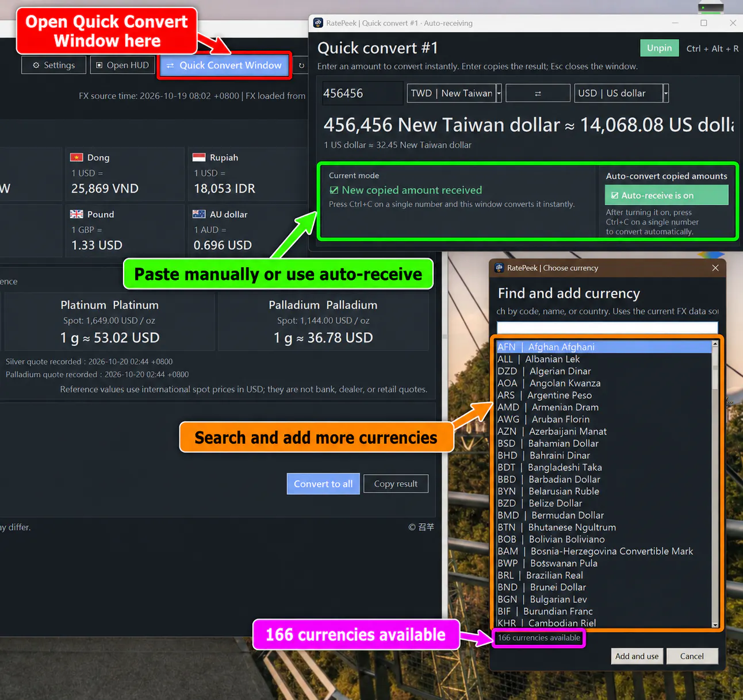Select BSD | Bahamian Dollar
This screenshot has width=743, height=700.
(x=604, y=444)
